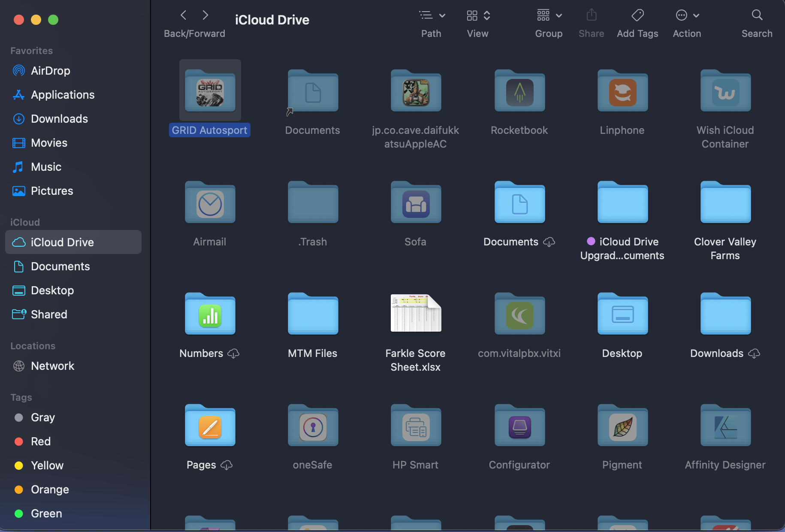Change the View mode selector

pos(478,15)
